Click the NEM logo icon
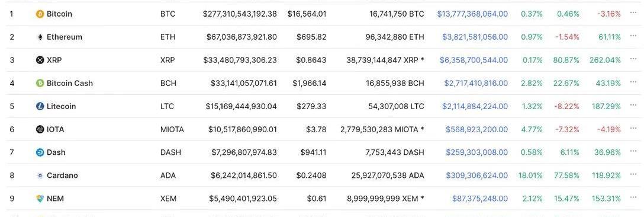644x217 pixels. pyautogui.click(x=40, y=199)
